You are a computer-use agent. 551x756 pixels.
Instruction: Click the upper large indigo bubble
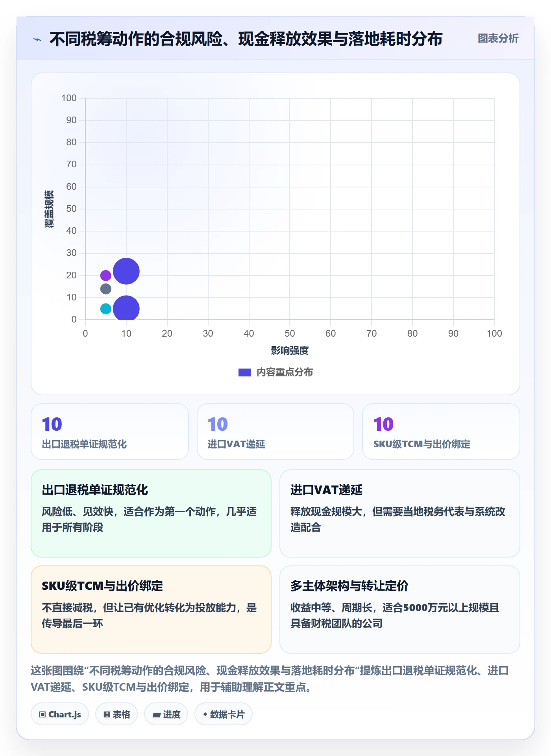126,271
